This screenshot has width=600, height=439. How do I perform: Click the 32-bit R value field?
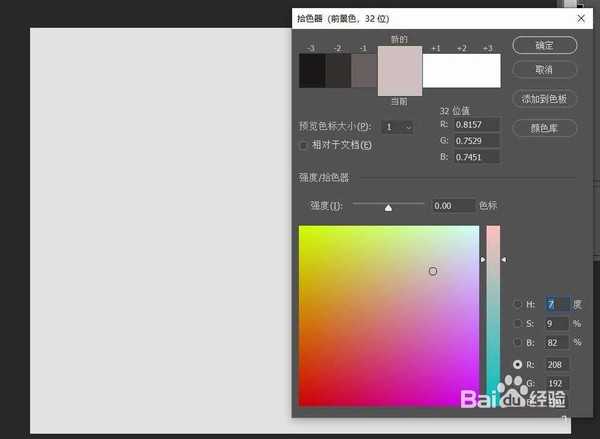[x=477, y=125]
